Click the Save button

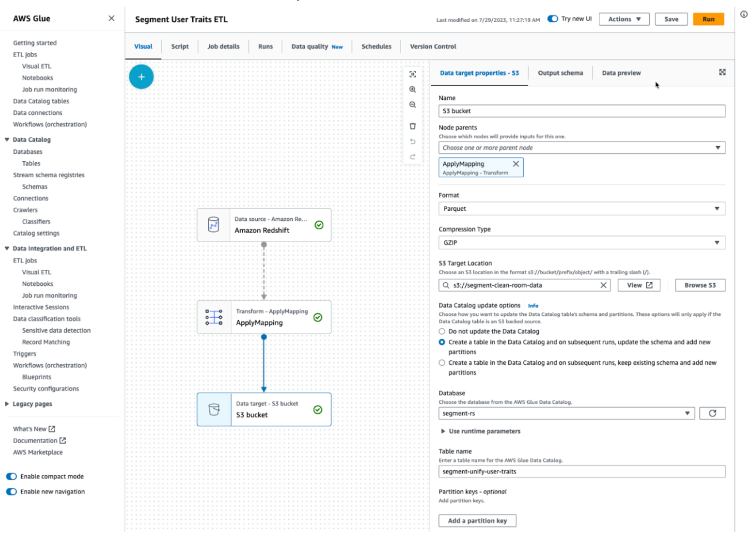(672, 19)
